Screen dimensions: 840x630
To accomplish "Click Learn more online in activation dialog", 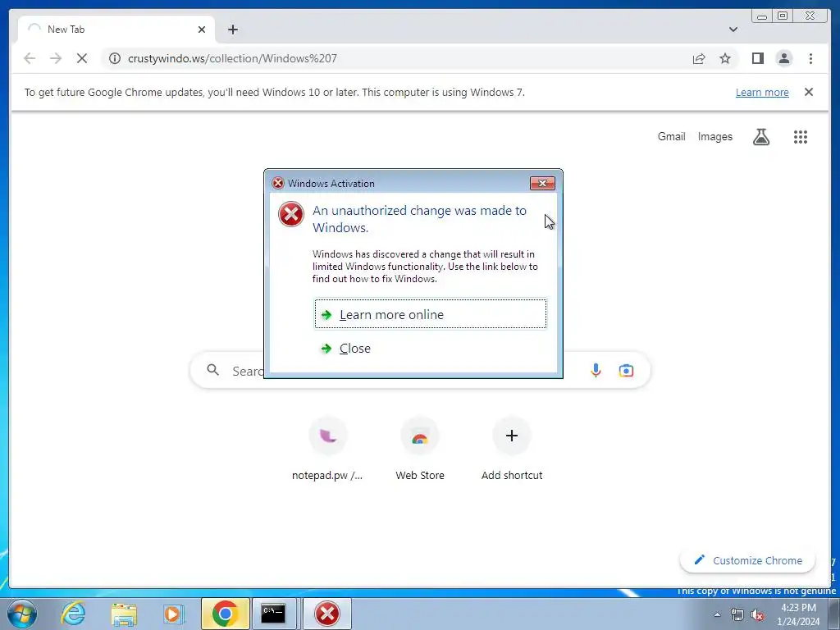I will [430, 314].
